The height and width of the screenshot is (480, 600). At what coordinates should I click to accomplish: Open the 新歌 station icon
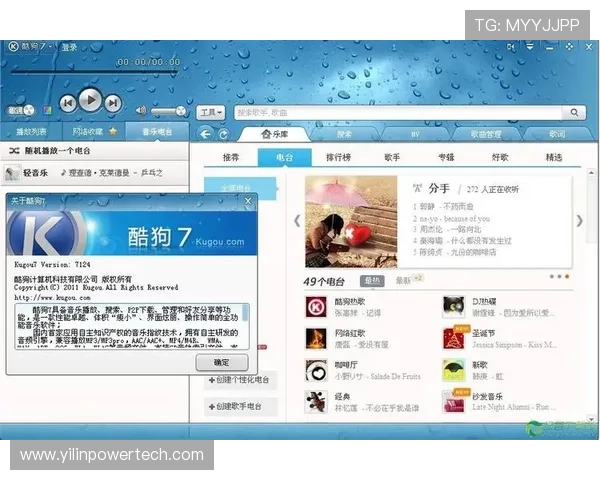pos(454,370)
